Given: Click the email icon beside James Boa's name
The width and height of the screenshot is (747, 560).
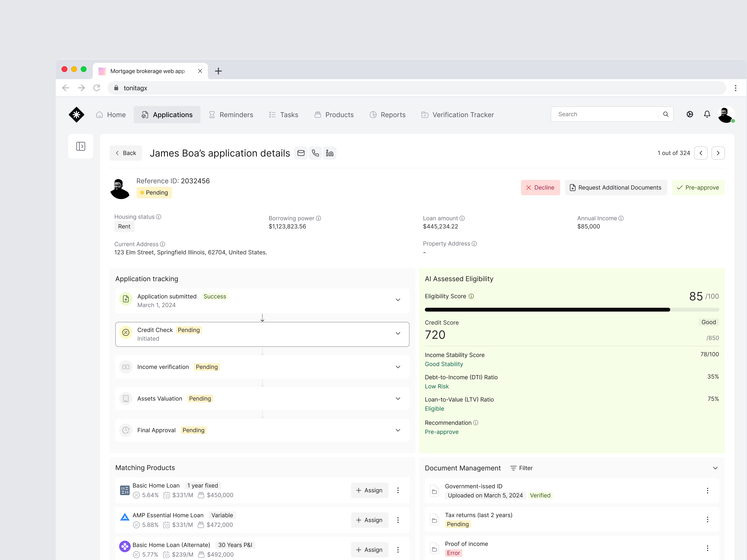Looking at the screenshot, I should [x=301, y=153].
